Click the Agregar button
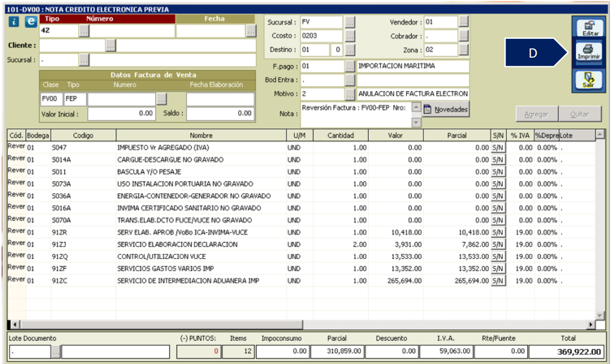611x364 pixels. point(537,114)
